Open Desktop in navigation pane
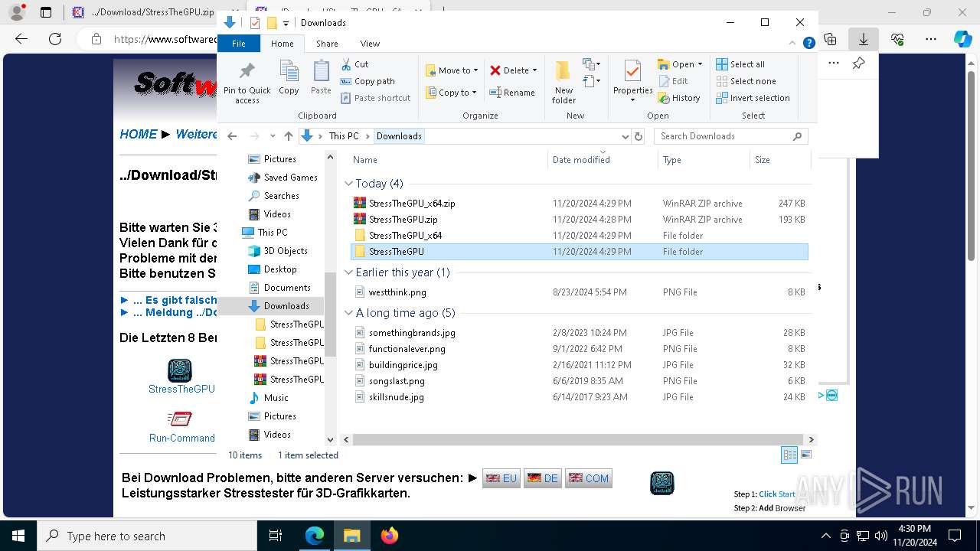The width and height of the screenshot is (980, 551). [x=273, y=269]
